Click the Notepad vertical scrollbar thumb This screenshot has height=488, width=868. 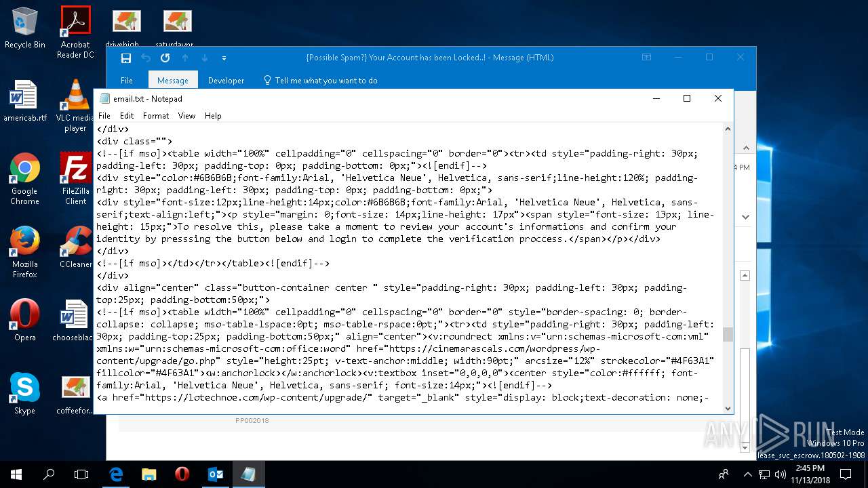(728, 334)
